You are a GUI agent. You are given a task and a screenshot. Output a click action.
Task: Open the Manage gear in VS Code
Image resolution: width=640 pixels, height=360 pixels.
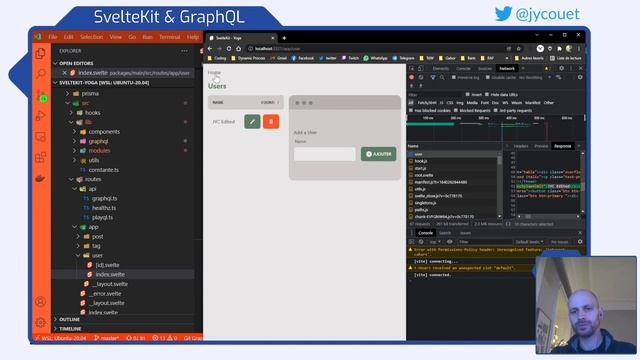(40, 322)
